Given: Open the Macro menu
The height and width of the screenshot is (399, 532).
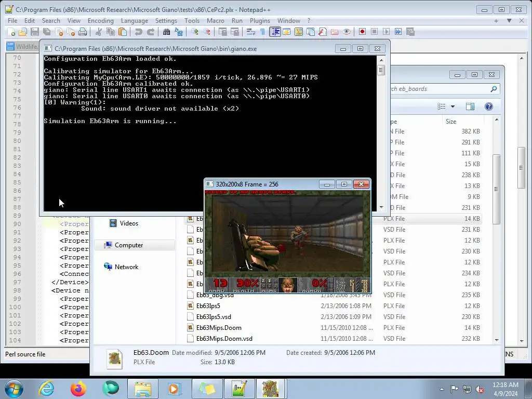Looking at the screenshot, I should [x=216, y=21].
